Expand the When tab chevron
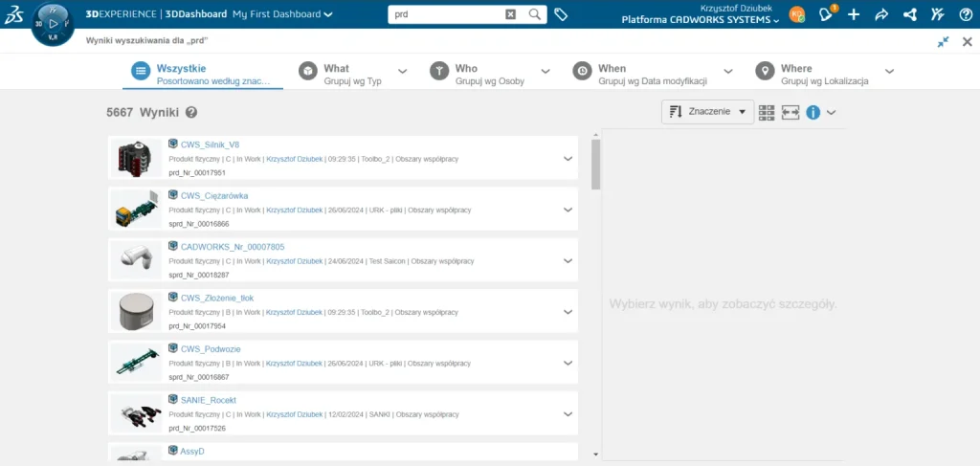 pyautogui.click(x=728, y=71)
